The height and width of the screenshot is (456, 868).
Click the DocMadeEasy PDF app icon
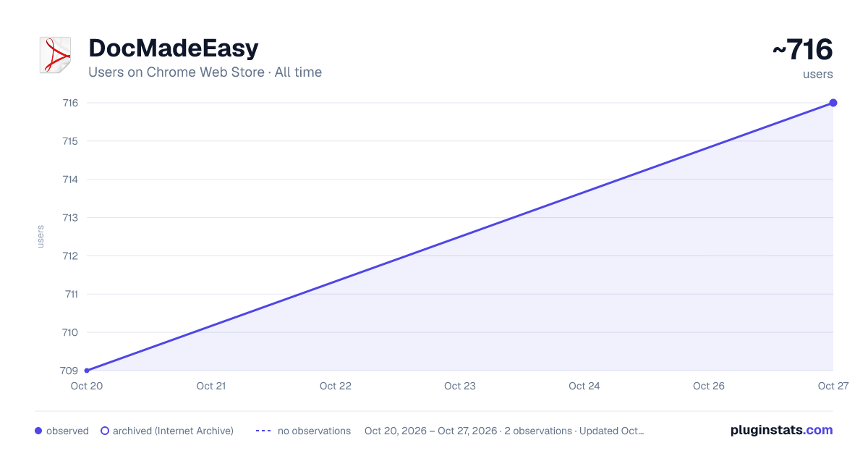[x=55, y=55]
